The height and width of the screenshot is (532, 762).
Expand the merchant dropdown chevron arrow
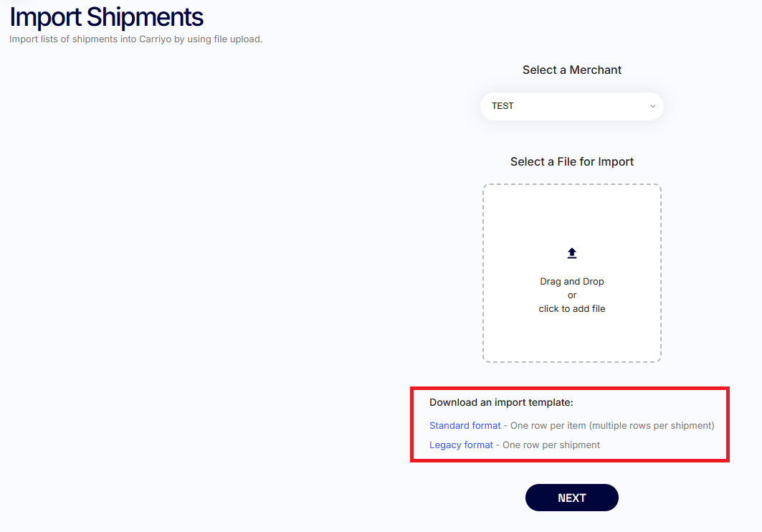(652, 106)
